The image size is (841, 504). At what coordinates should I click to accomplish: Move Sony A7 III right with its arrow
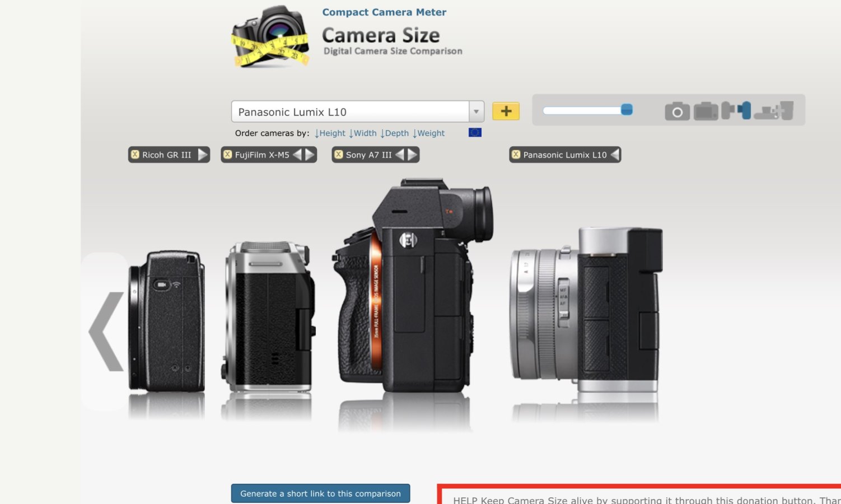[413, 155]
